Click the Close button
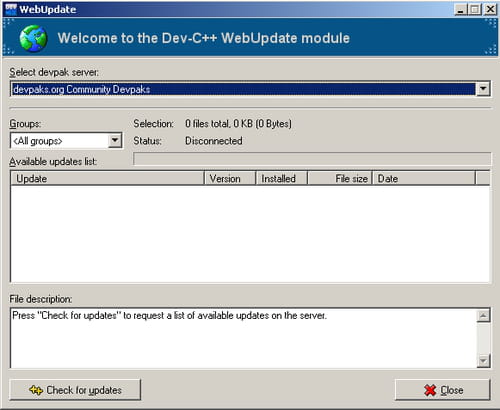This screenshot has height=410, width=500. (x=443, y=390)
